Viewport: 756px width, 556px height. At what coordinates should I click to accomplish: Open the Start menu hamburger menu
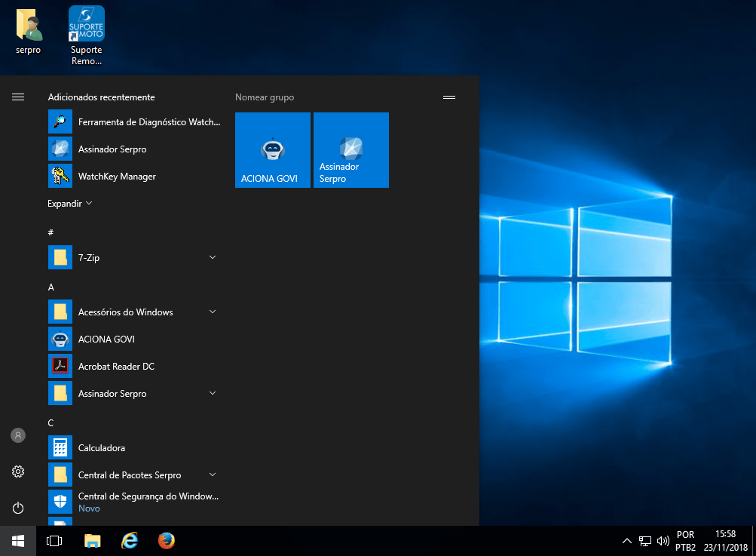18,97
